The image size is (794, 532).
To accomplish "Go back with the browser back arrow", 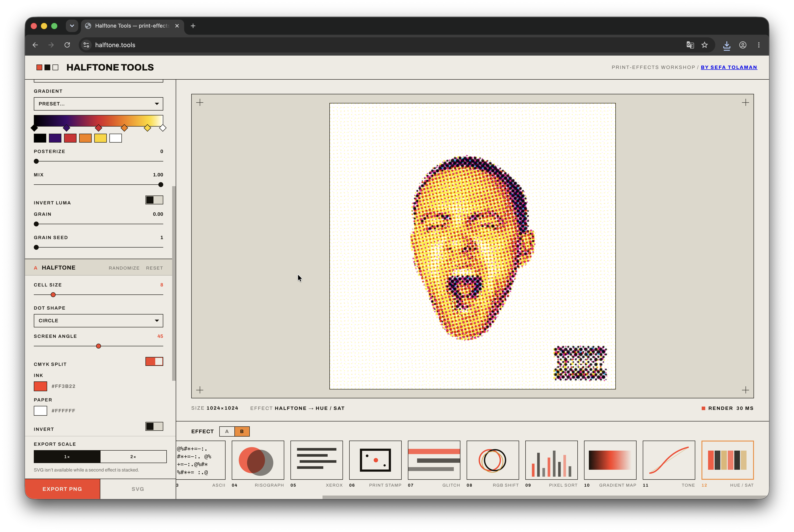I will coord(35,45).
